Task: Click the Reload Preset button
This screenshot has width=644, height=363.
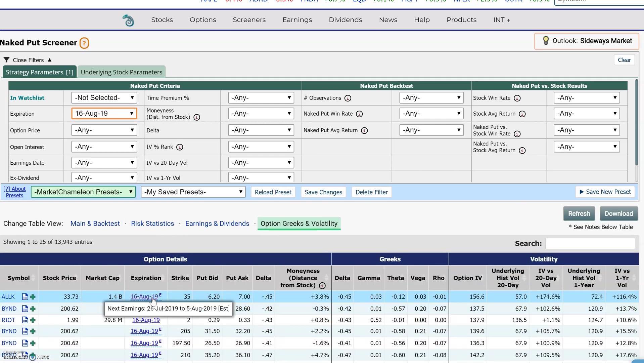Action: click(273, 192)
